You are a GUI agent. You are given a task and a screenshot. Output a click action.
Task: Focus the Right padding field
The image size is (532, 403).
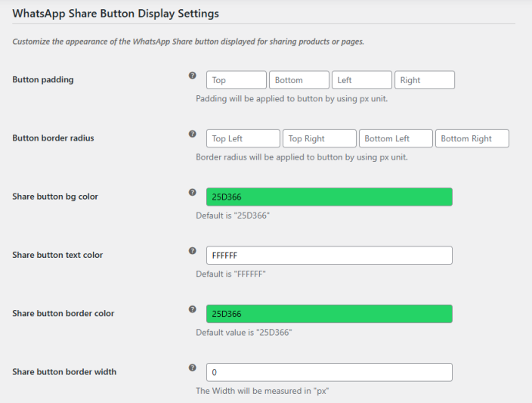[x=425, y=80]
